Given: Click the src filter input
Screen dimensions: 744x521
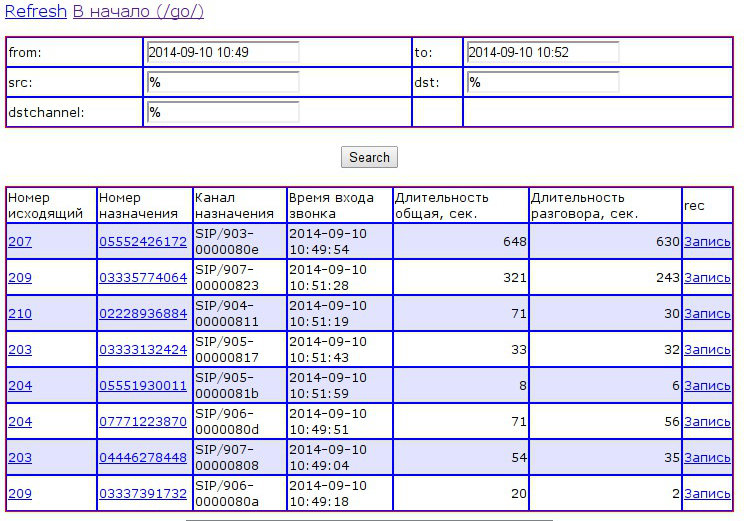Looking at the screenshot, I should click(x=223, y=82).
